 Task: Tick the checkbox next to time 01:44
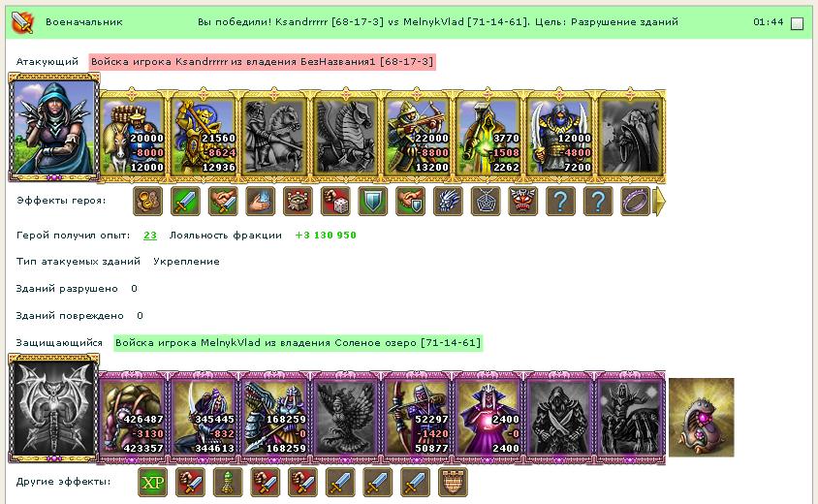point(797,23)
